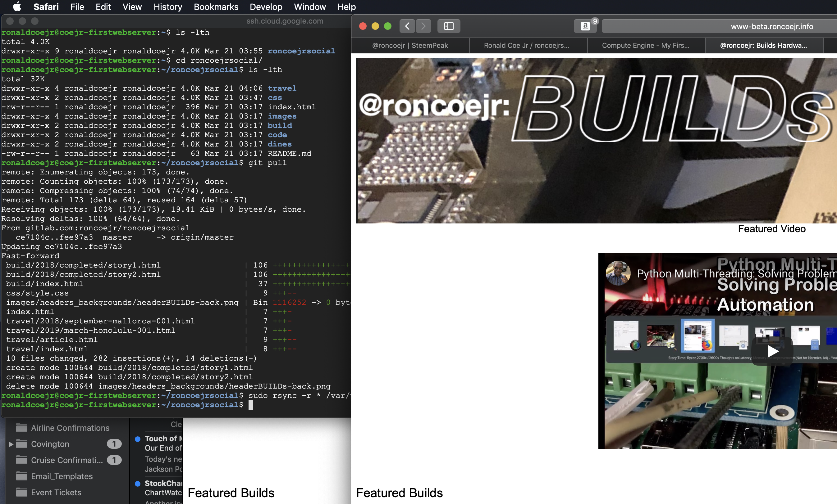Switch to the @roncoejr | SteemPeak tab

click(x=410, y=46)
